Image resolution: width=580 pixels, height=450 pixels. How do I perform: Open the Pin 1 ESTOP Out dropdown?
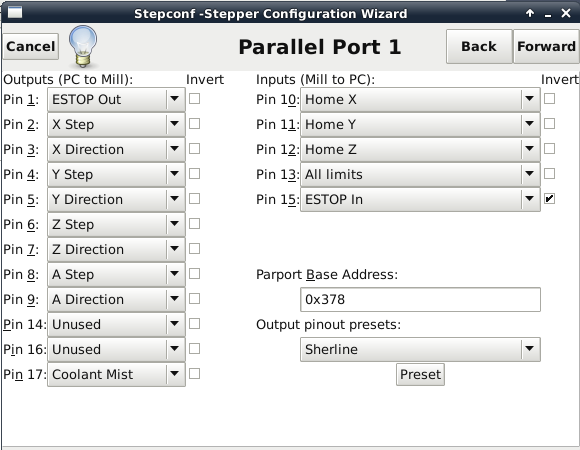[x=116, y=99]
